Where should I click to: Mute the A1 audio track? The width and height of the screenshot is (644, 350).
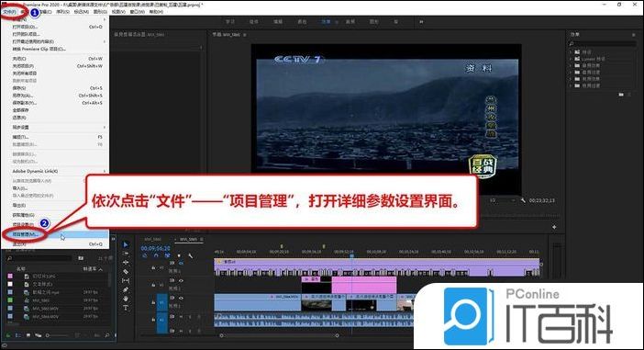tap(181, 317)
